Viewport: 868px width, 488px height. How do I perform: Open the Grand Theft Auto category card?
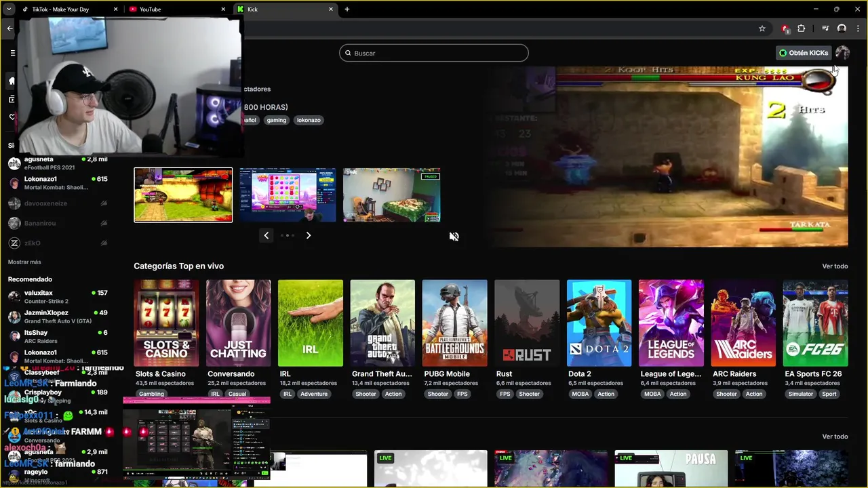pos(382,323)
